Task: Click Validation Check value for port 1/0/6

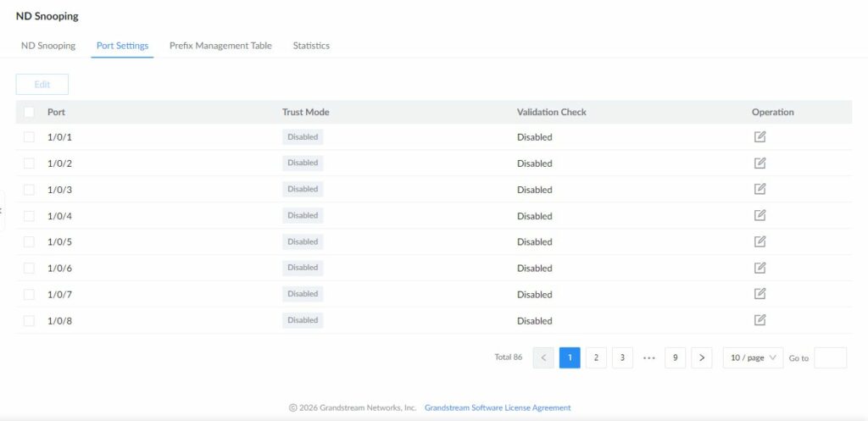Action: tap(535, 269)
